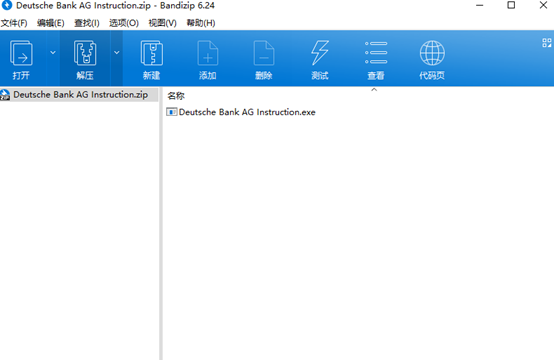This screenshot has width=554, height=360.
Task: Open the 编辑(E) menu
Action: tap(51, 23)
